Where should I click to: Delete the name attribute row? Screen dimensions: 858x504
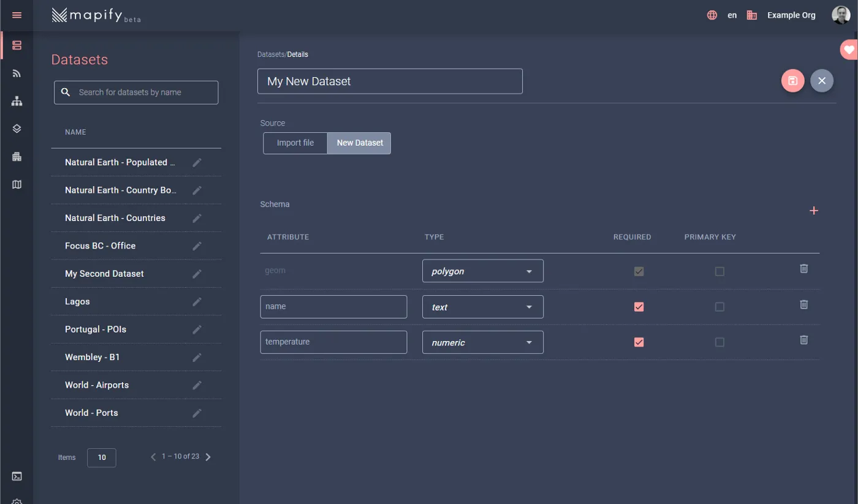pyautogui.click(x=804, y=304)
